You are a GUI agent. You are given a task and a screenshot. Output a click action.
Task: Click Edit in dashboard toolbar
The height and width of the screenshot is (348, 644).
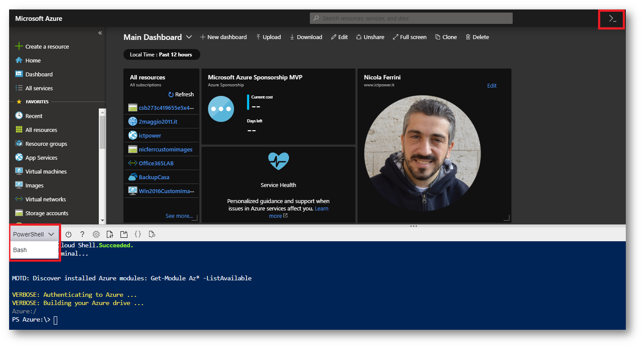tap(339, 37)
